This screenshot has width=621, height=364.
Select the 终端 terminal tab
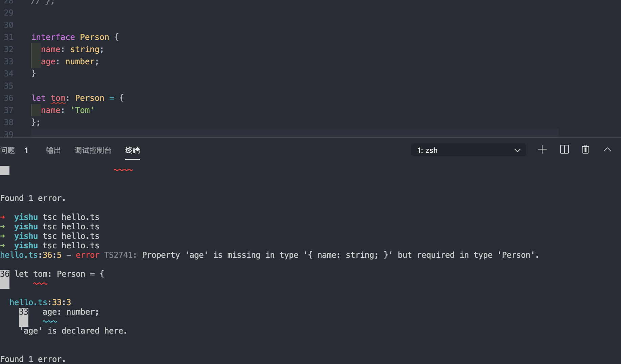click(133, 150)
